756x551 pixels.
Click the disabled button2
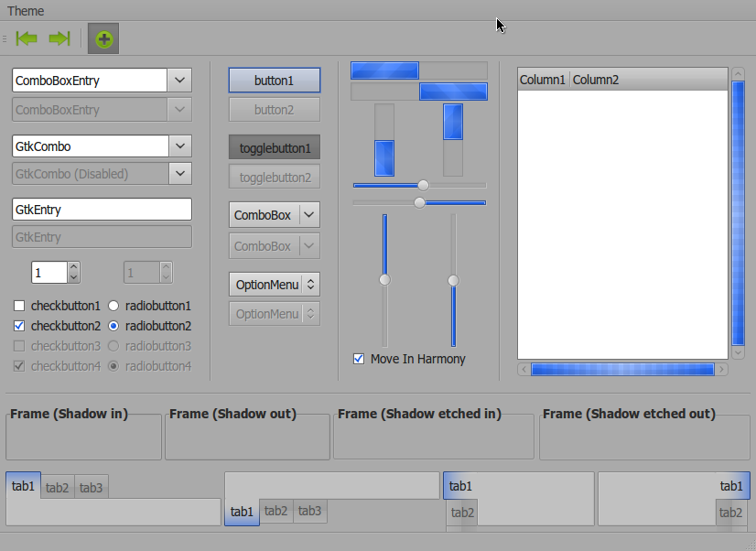[275, 110]
